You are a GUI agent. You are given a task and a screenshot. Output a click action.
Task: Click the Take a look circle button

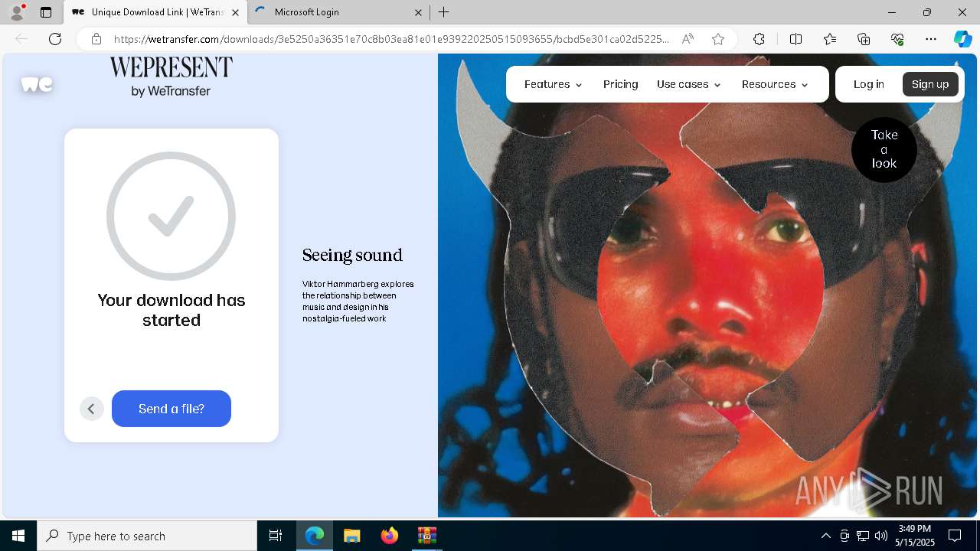[x=884, y=149]
